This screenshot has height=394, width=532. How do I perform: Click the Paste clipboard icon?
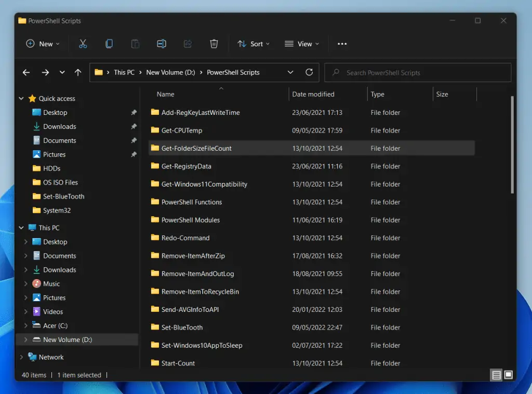pyautogui.click(x=135, y=44)
